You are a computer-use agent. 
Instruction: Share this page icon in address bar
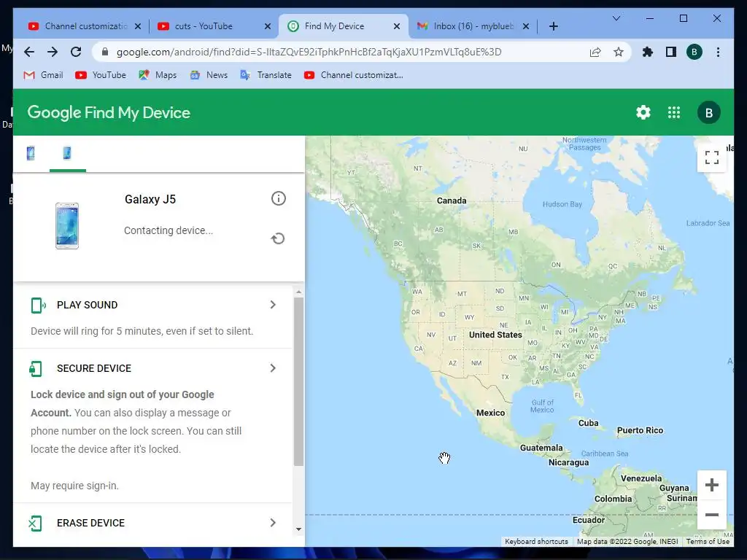[595, 52]
